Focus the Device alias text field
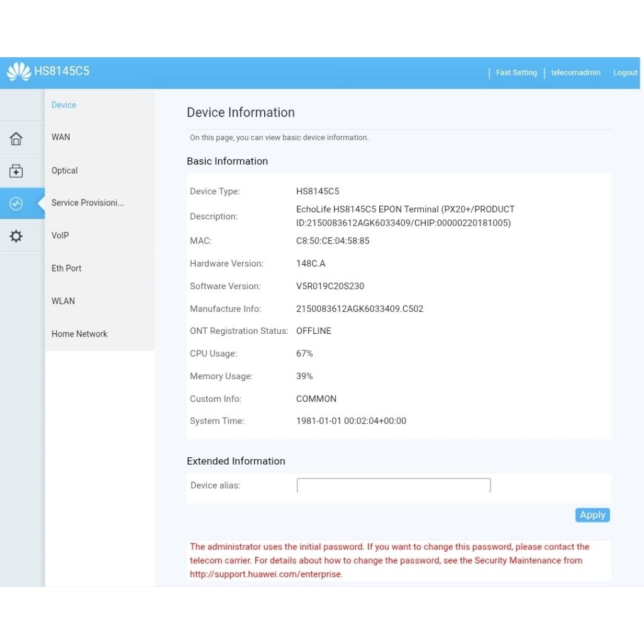The height and width of the screenshot is (644, 644). tap(393, 486)
